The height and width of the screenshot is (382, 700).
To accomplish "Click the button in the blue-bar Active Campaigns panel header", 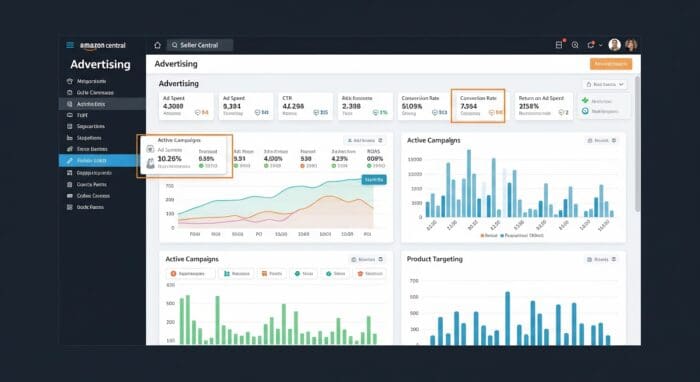I will click(601, 141).
